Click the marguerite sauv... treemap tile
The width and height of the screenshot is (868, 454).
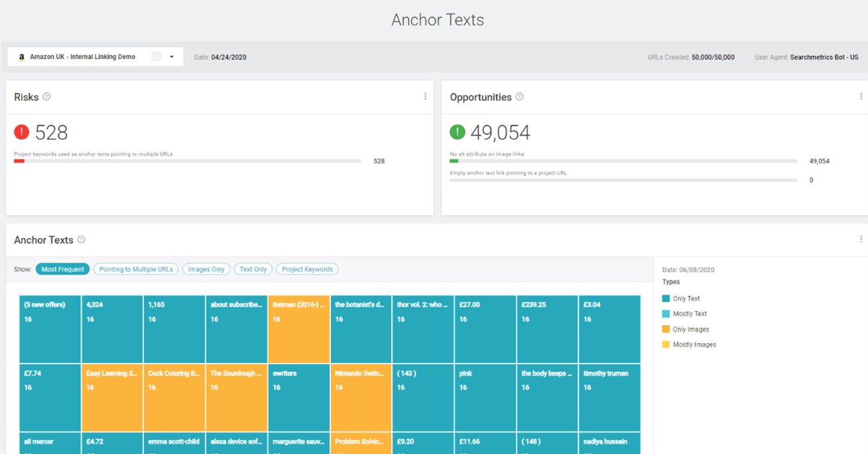[299, 443]
